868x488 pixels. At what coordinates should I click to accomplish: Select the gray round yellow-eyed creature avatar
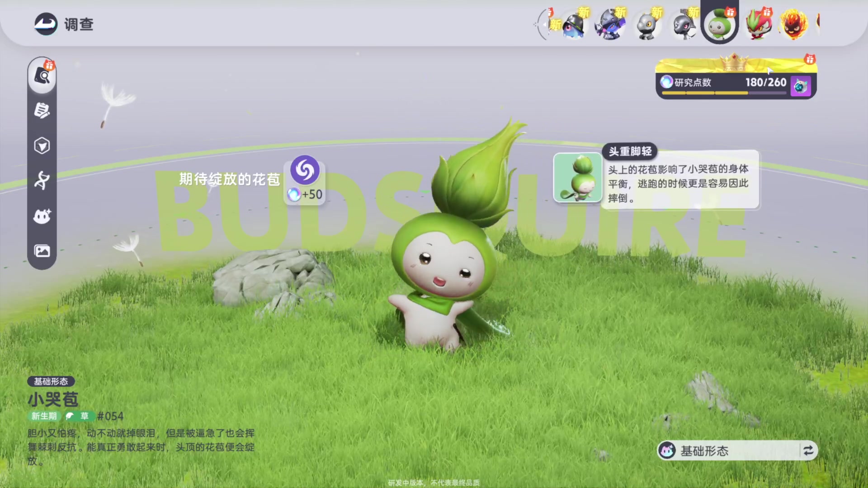pyautogui.click(x=647, y=25)
